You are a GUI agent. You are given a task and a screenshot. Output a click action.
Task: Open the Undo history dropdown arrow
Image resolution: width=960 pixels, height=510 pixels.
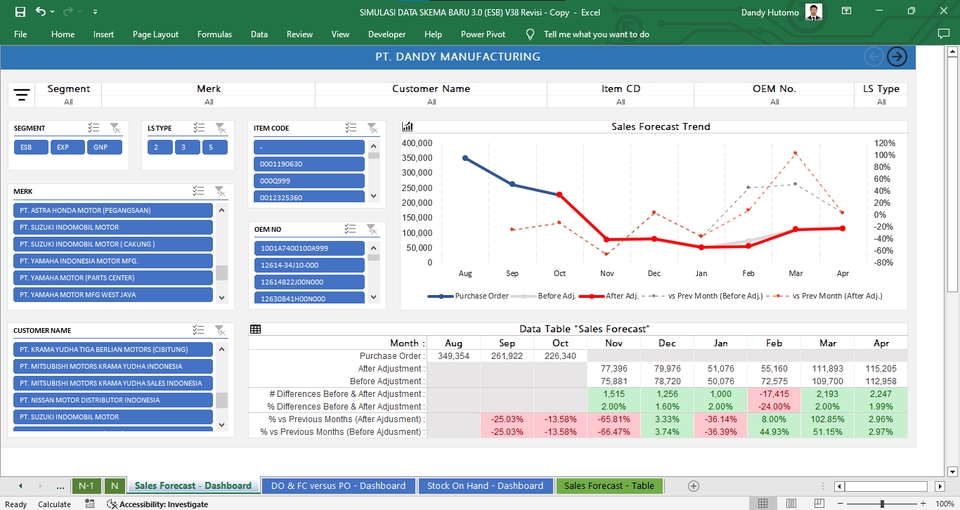pos(53,12)
